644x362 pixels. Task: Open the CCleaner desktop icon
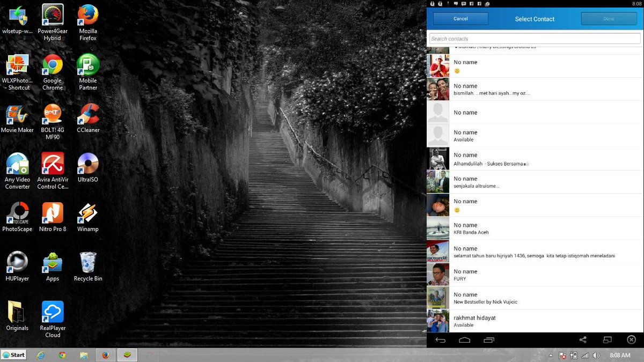[88, 118]
